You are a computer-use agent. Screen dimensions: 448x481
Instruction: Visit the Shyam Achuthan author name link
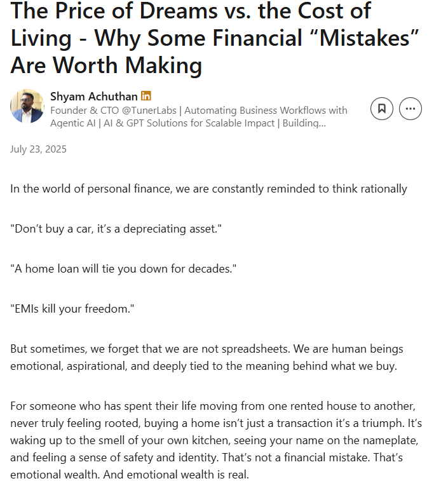point(94,97)
